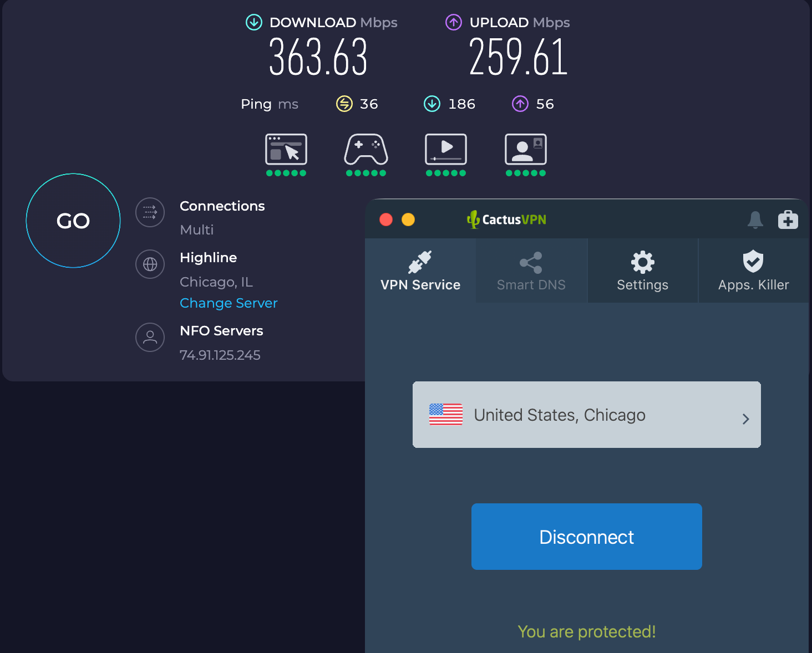Click the CactusVPN cactus logo
Viewport: 812px width, 653px height.
tap(473, 220)
